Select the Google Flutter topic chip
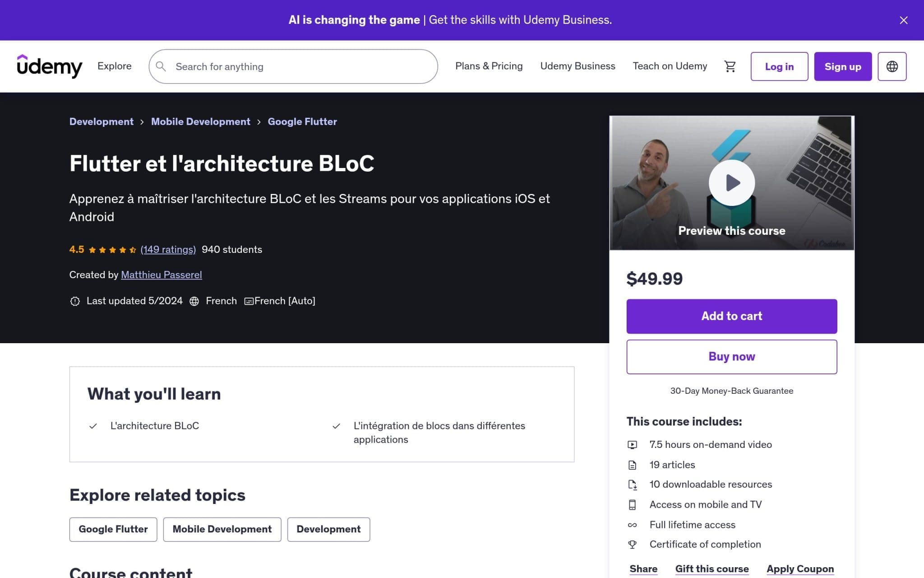 tap(113, 529)
